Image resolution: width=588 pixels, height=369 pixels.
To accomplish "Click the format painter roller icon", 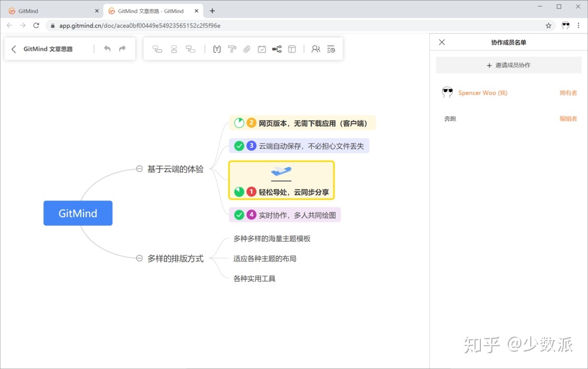I will tap(232, 49).
